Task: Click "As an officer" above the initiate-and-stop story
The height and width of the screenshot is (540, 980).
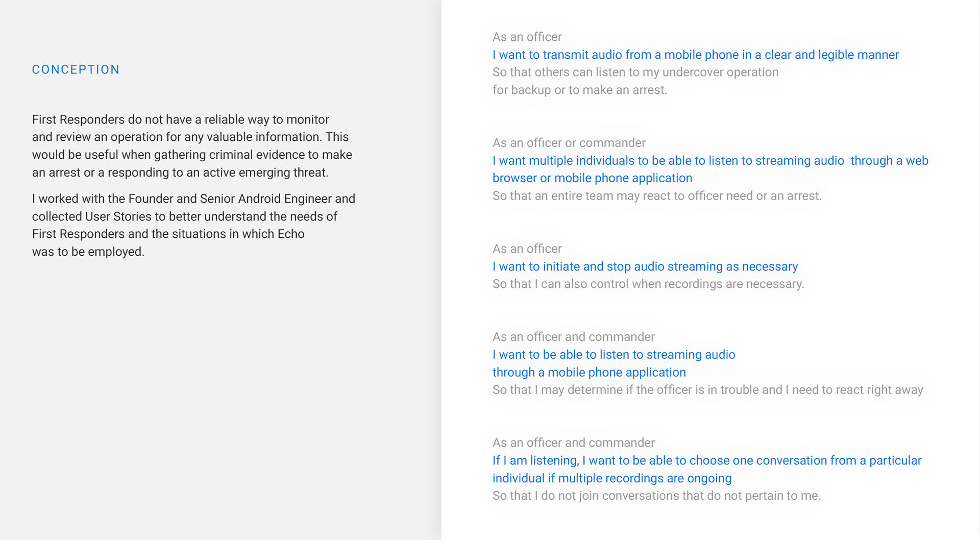Action: click(527, 249)
